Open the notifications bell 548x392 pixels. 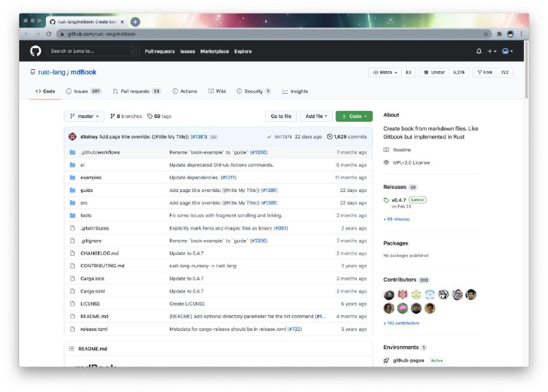point(479,51)
